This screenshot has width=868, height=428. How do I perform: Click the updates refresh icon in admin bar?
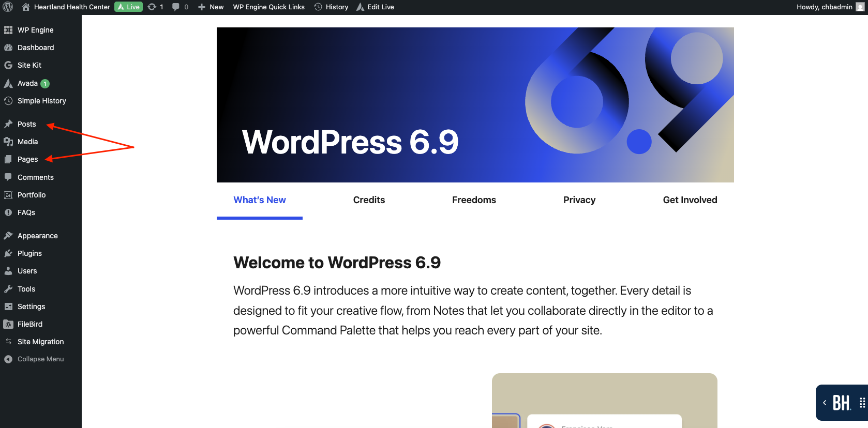(152, 7)
